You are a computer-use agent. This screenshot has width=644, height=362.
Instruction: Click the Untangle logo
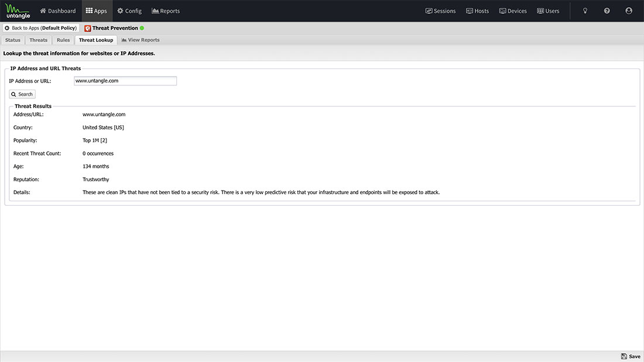(x=18, y=11)
